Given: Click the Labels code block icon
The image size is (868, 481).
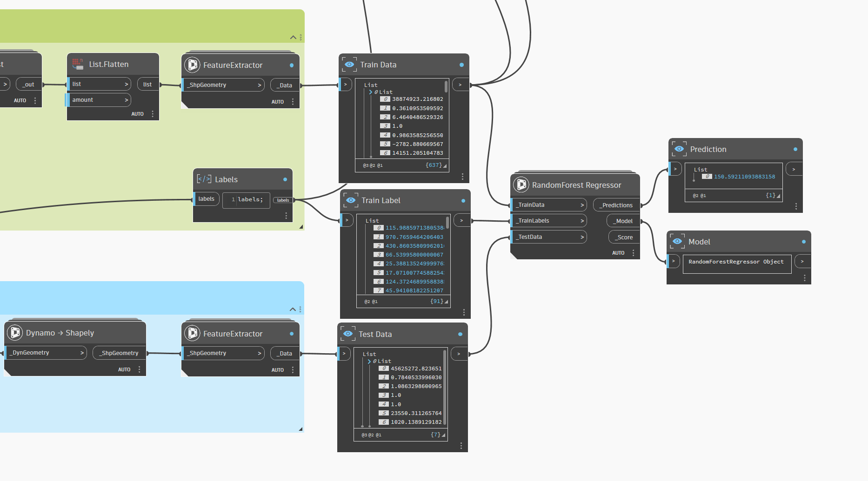Looking at the screenshot, I should [204, 179].
